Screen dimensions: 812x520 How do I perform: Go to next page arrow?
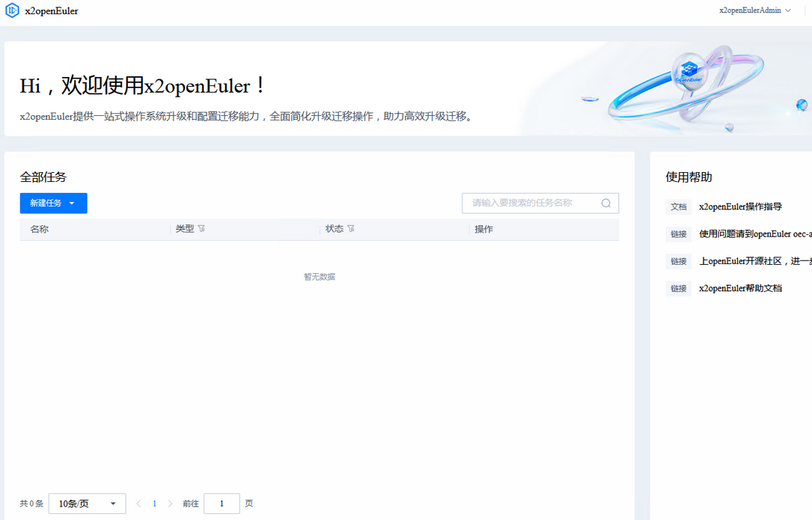pyautogui.click(x=170, y=504)
